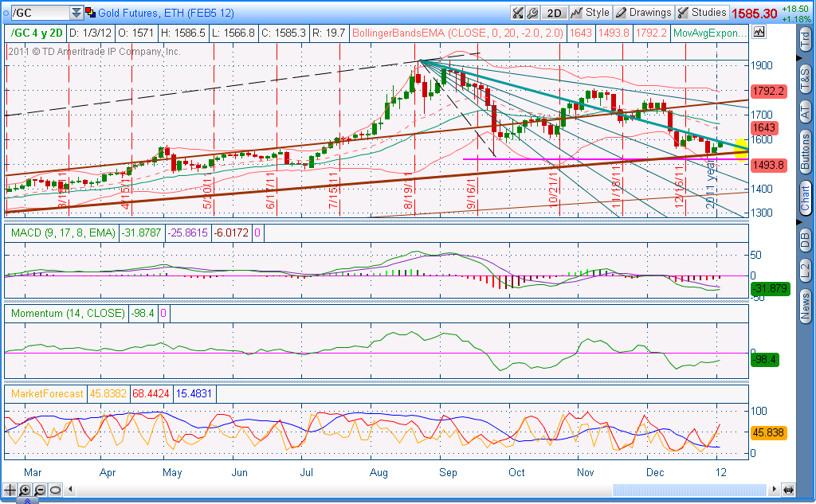Open the Style menu
The image size is (816, 504).
pyautogui.click(x=590, y=13)
